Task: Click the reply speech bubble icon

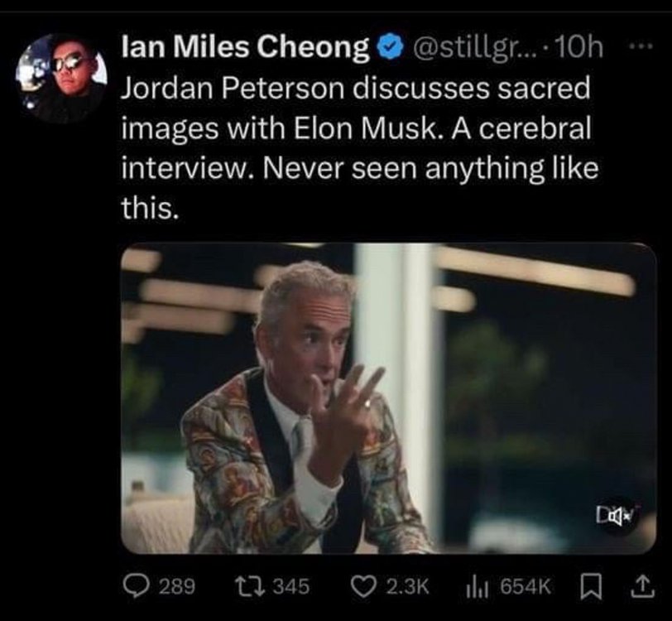Action: (x=138, y=586)
